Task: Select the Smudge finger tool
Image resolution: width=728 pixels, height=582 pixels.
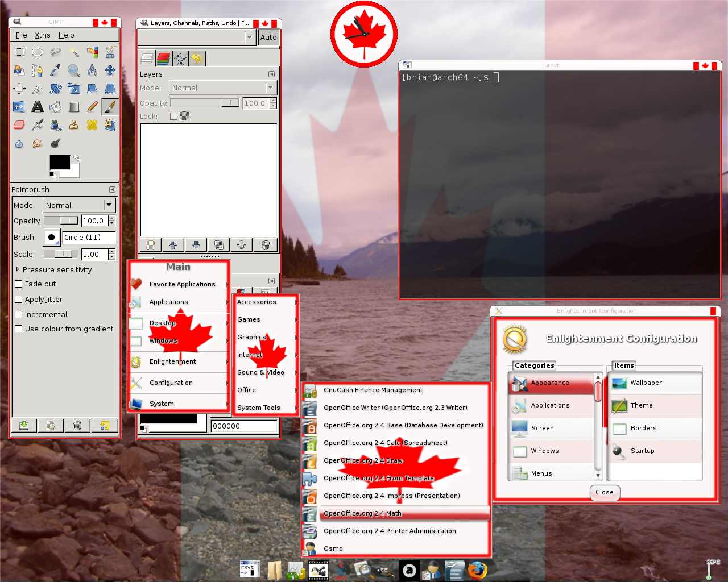Action: 38,143
